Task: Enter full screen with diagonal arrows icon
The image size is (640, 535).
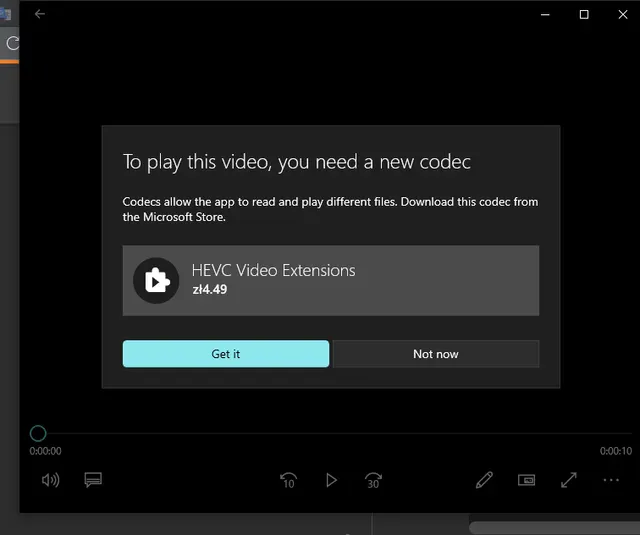Action: tap(569, 480)
